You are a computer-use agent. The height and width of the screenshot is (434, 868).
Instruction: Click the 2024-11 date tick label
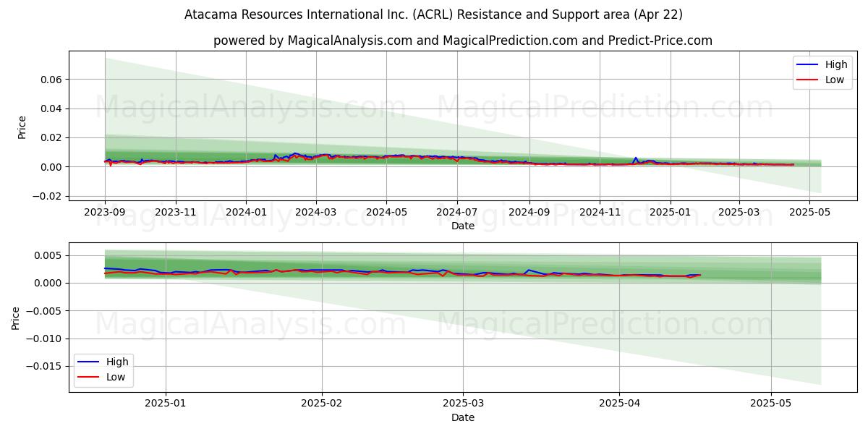pos(599,213)
